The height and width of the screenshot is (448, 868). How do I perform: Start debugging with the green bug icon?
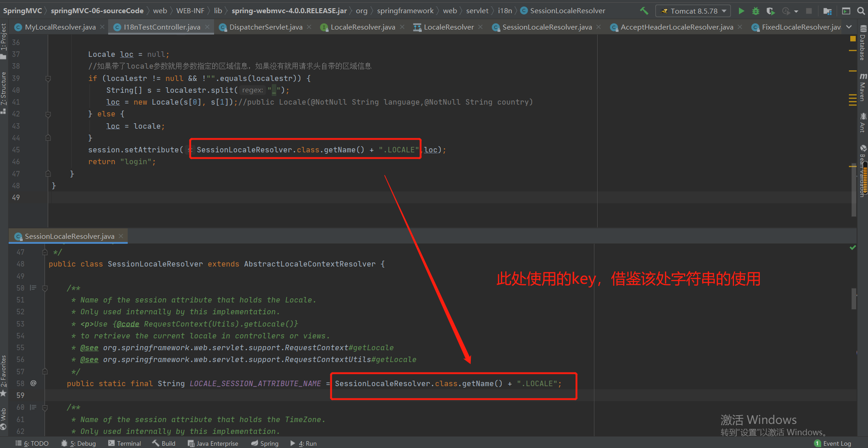[756, 11]
